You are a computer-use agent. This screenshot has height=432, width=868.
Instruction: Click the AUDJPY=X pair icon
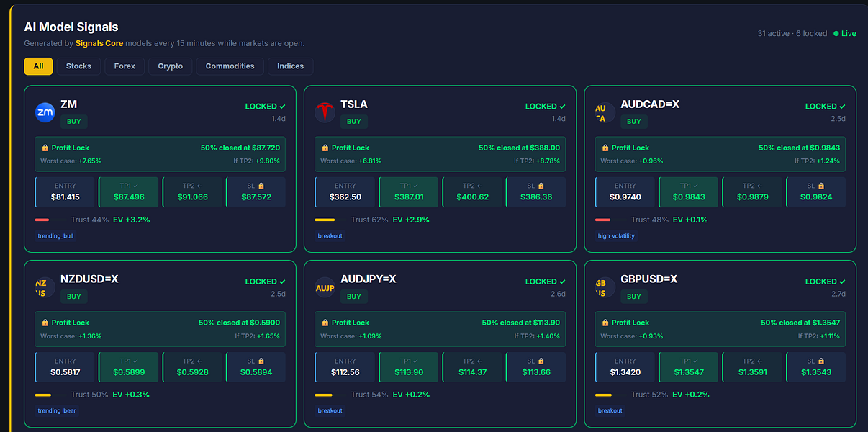tap(325, 288)
